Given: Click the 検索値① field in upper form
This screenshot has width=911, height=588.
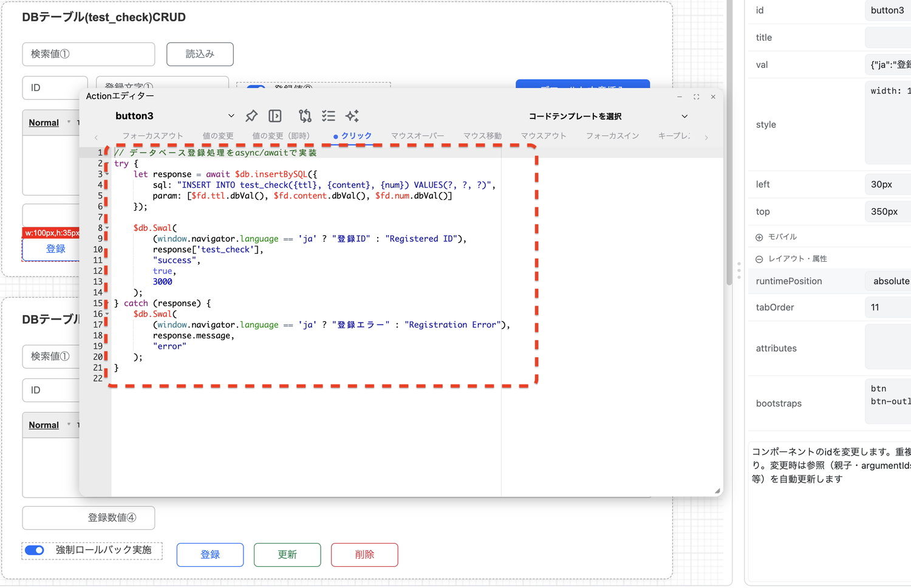Looking at the screenshot, I should point(89,54).
